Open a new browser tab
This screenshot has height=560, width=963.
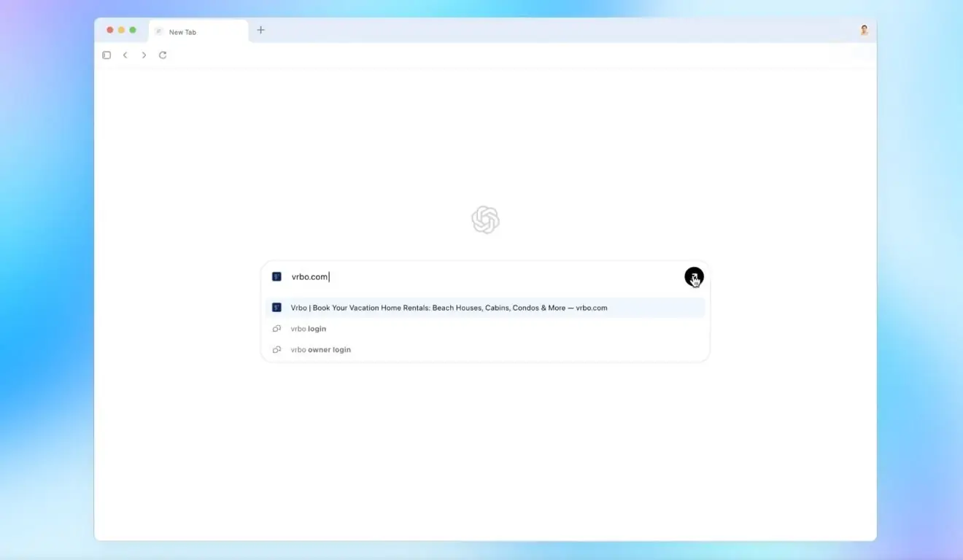[x=260, y=30]
